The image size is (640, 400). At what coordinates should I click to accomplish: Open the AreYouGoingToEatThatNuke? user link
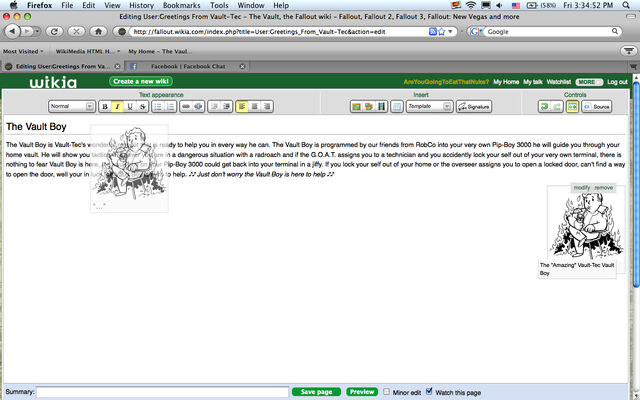446,82
